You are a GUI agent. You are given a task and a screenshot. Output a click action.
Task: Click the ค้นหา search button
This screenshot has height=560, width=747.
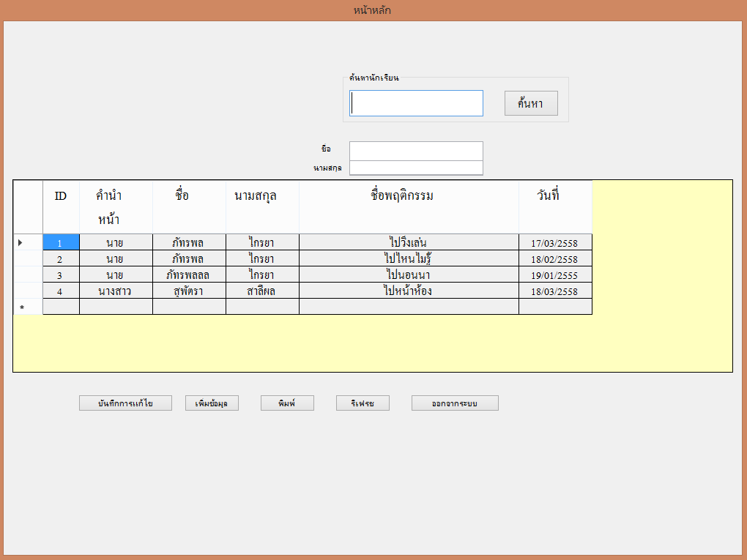click(x=531, y=103)
